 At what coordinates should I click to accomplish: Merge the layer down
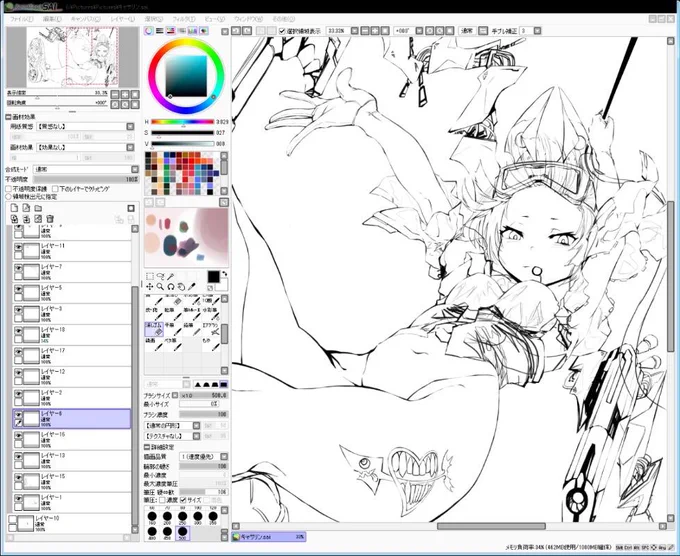(x=26, y=219)
